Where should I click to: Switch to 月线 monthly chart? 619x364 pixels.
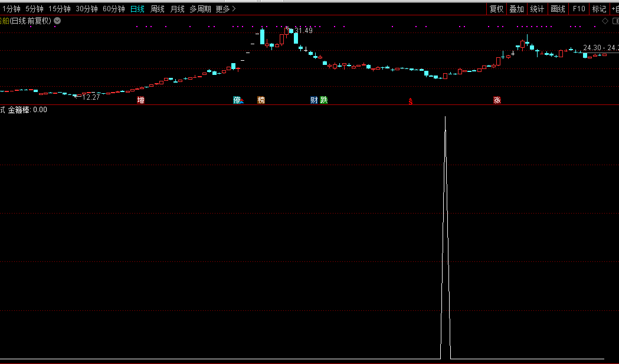tap(177, 9)
